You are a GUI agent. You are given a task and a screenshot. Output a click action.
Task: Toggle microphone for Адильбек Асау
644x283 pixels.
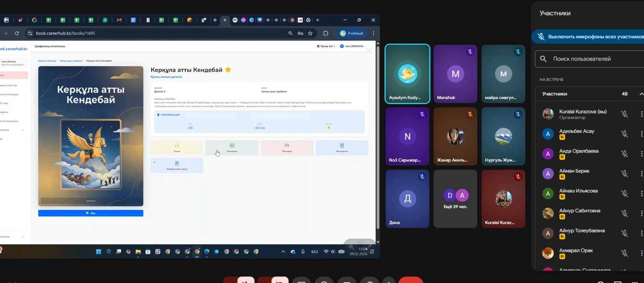624,134
